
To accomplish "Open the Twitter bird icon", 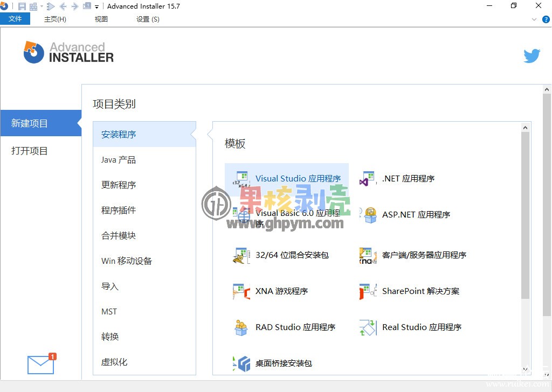I will [532, 56].
